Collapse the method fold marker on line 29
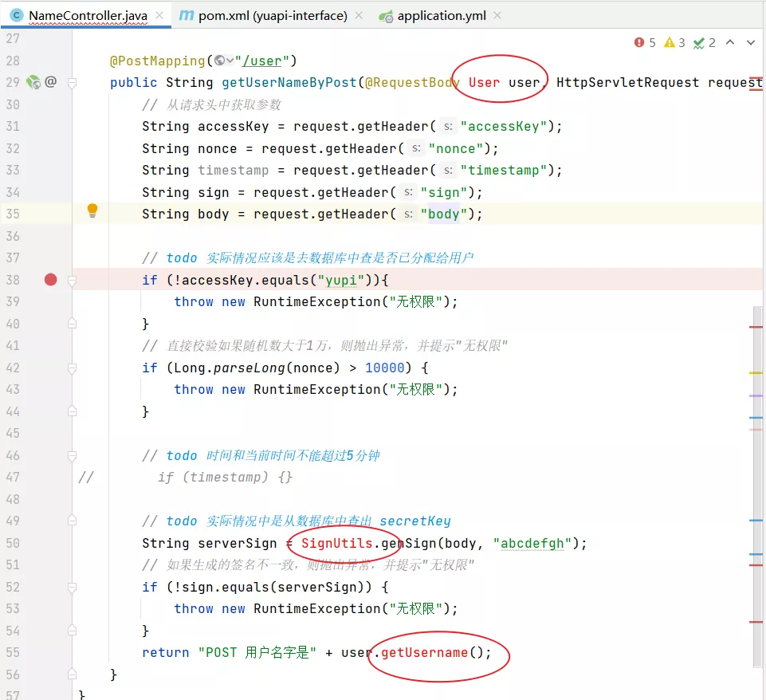The image size is (766, 700). coord(72,83)
